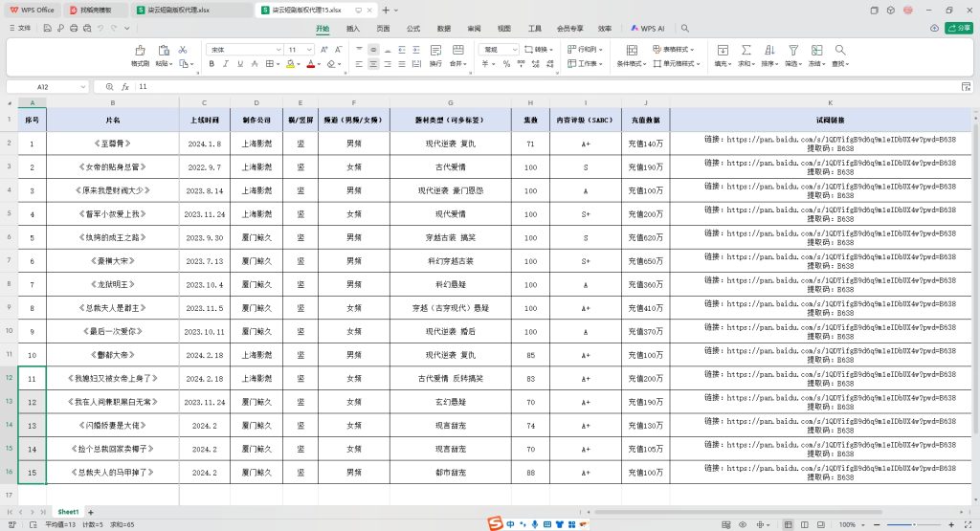Click the Print icon in quick toolbar

pyautogui.click(x=74, y=28)
